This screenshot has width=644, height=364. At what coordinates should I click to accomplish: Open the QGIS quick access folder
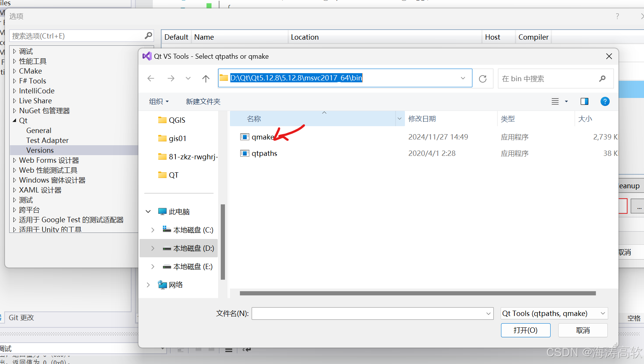tap(177, 120)
